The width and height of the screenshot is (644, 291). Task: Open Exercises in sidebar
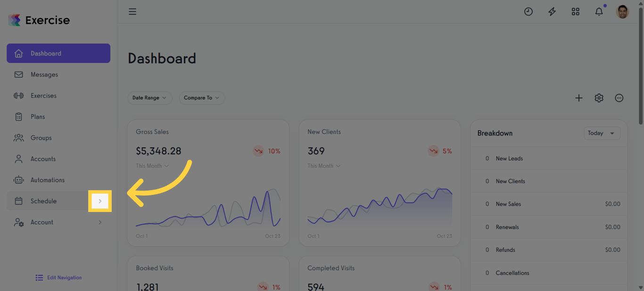point(43,96)
